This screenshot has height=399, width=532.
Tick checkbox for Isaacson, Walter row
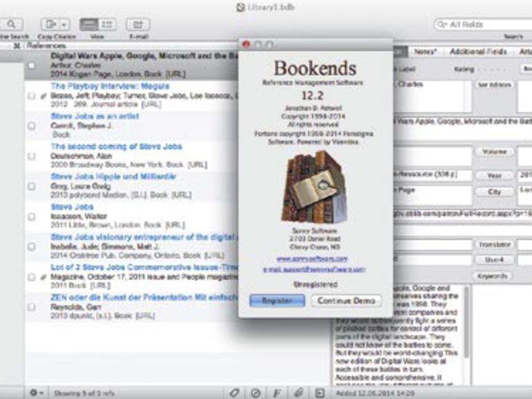pos(31,217)
